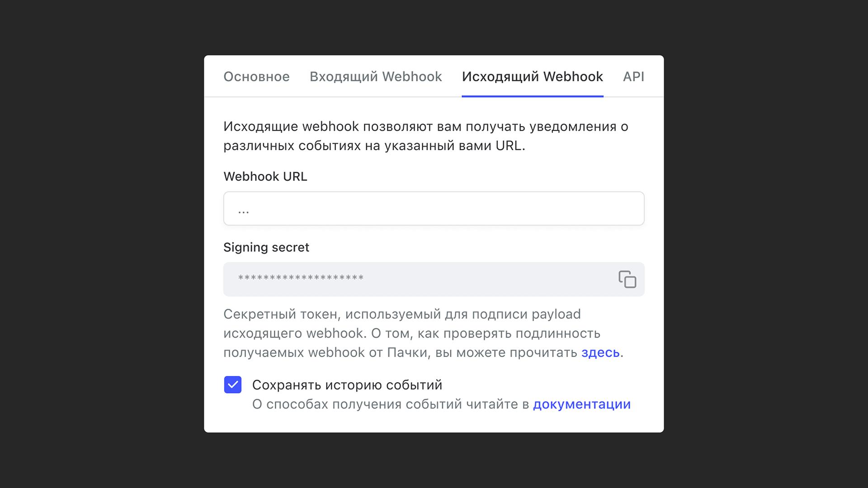
Task: Copy the signing secret to clipboard
Action: [627, 279]
